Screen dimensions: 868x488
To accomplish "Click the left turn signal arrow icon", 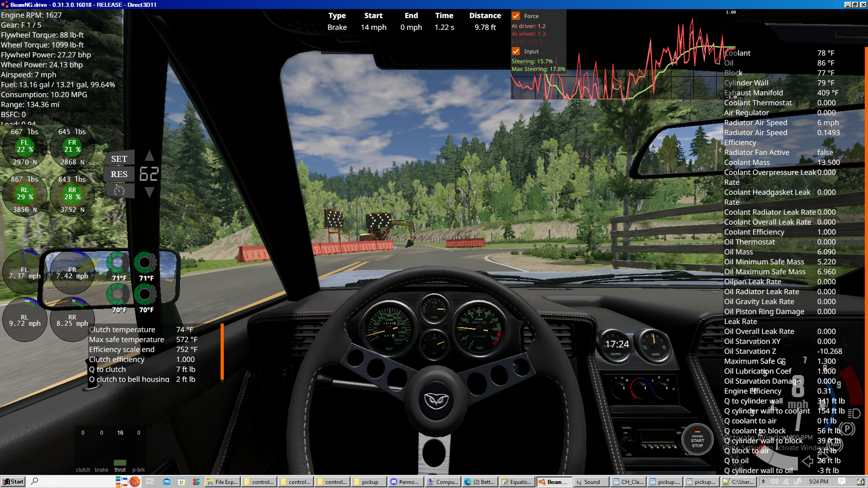I will [807, 461].
